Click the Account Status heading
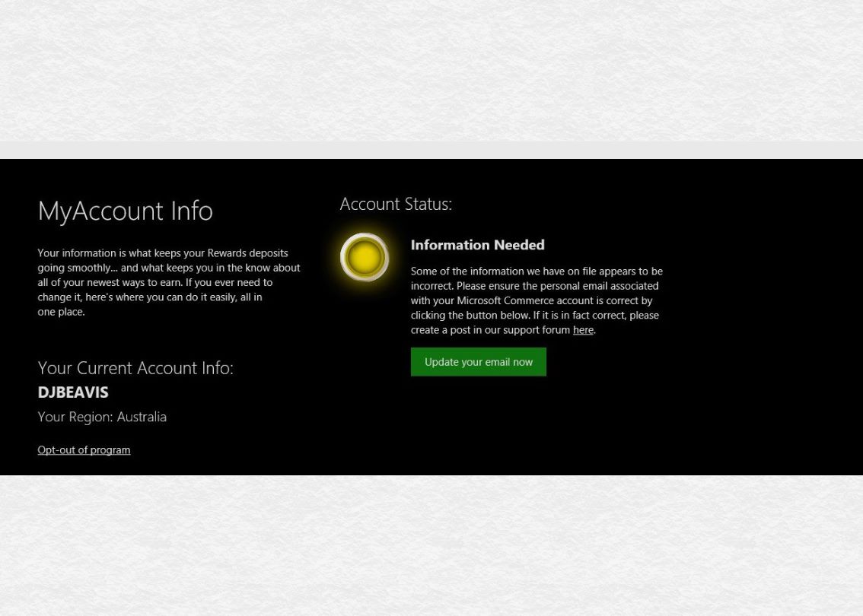 pos(395,204)
